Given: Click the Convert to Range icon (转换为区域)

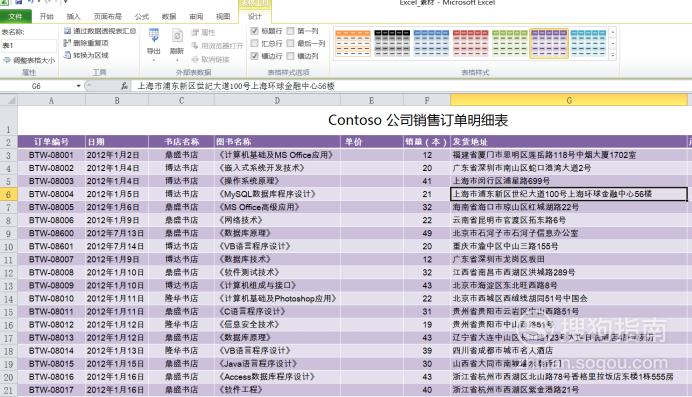Looking at the screenshot, I should click(67, 55).
